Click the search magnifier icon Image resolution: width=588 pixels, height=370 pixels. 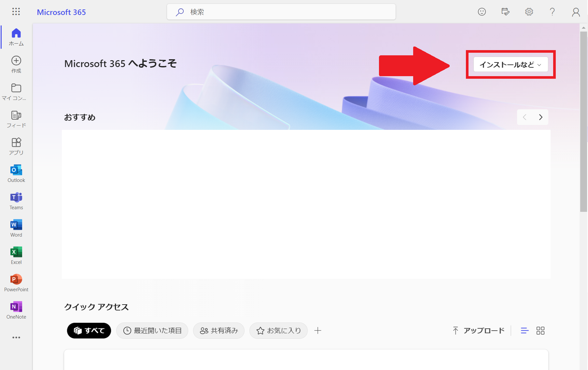(179, 12)
